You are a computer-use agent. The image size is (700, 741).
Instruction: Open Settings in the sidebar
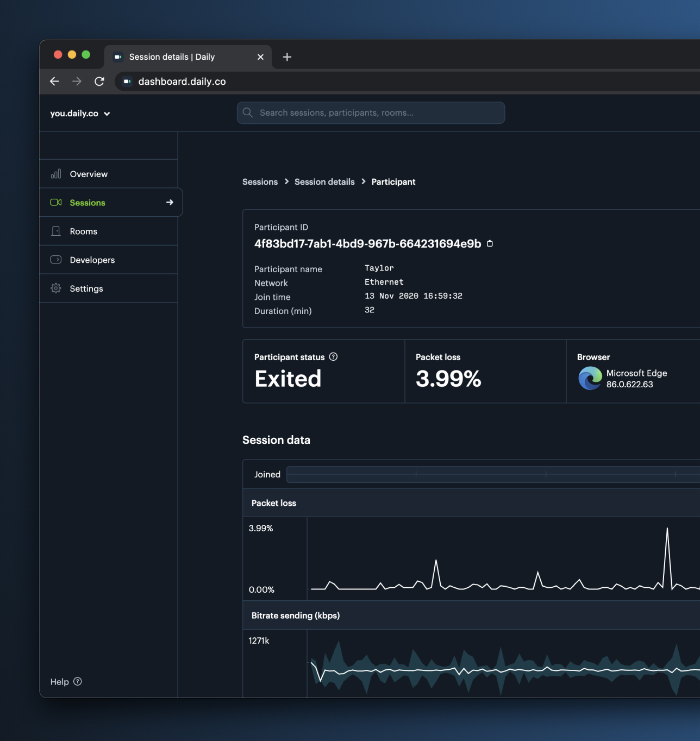pos(109,288)
